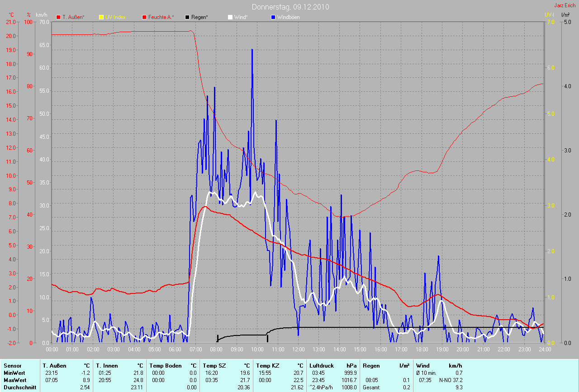Click the '12:00' time axis label
579x392 pixels.
point(299,349)
